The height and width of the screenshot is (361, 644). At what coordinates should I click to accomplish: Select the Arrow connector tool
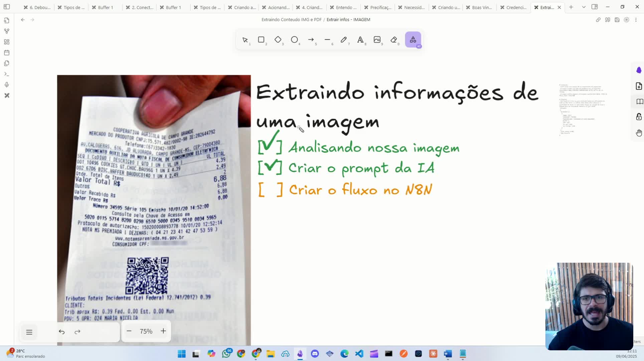[311, 40]
